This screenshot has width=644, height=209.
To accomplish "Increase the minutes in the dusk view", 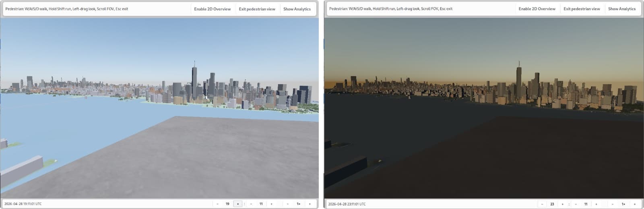I will pos(596,204).
